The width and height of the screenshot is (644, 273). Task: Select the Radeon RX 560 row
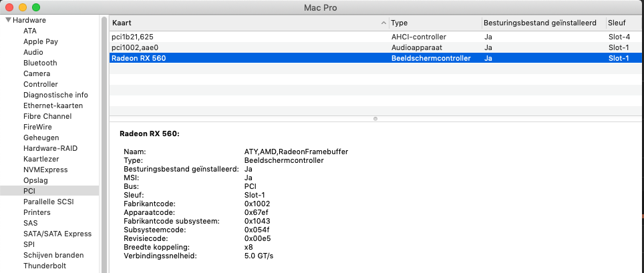[x=267, y=58]
